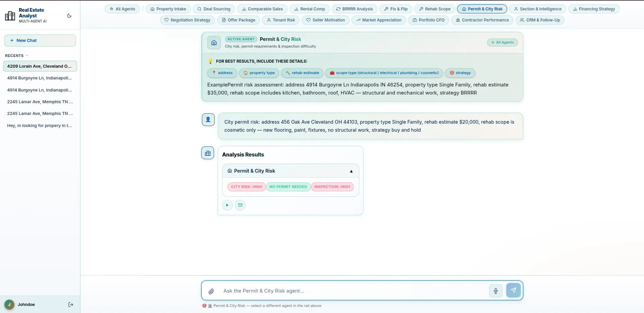Click the house icon in active agent card
The width and height of the screenshot is (644, 313).
(214, 43)
